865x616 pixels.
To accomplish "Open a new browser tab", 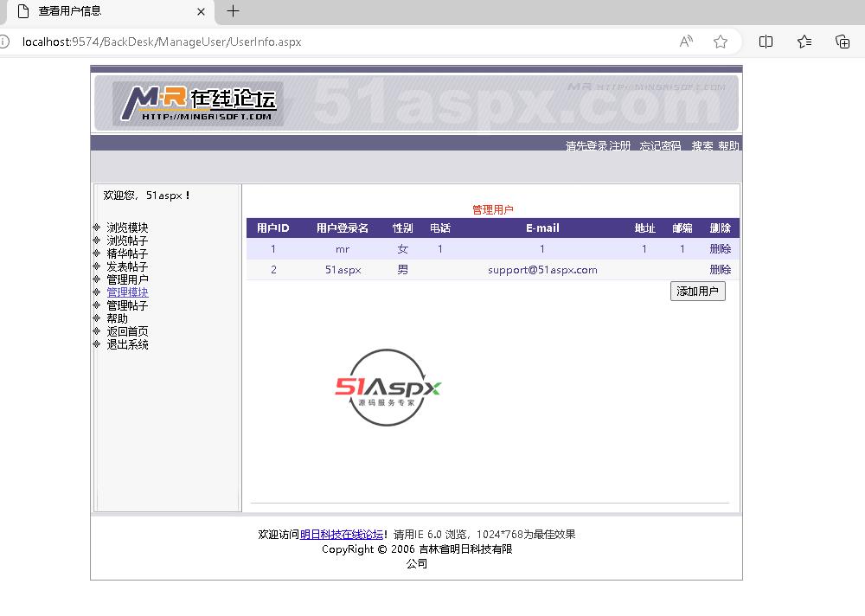I will [233, 11].
